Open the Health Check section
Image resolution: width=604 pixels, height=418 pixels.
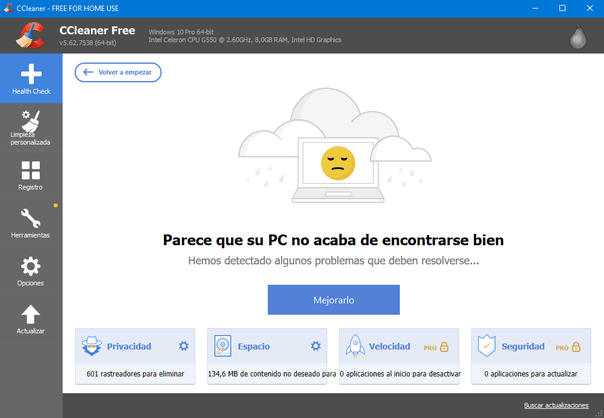point(31,79)
